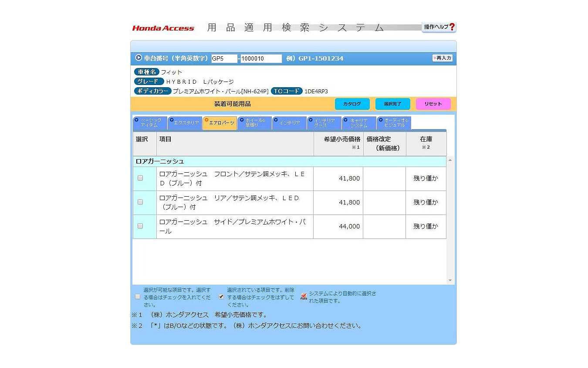The width and height of the screenshot is (588, 368).
Task: Click the TCコード label badge
Action: point(286,91)
